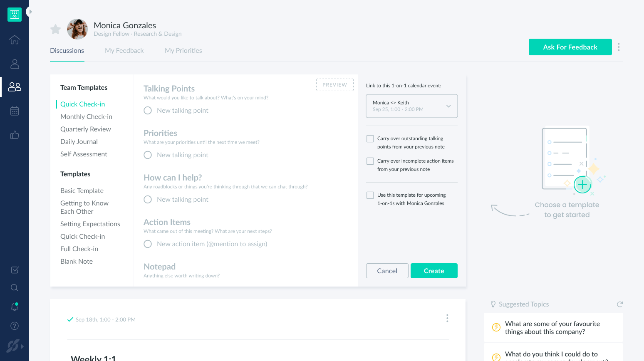
Task: Select the Quarterly Review template
Action: tap(86, 129)
